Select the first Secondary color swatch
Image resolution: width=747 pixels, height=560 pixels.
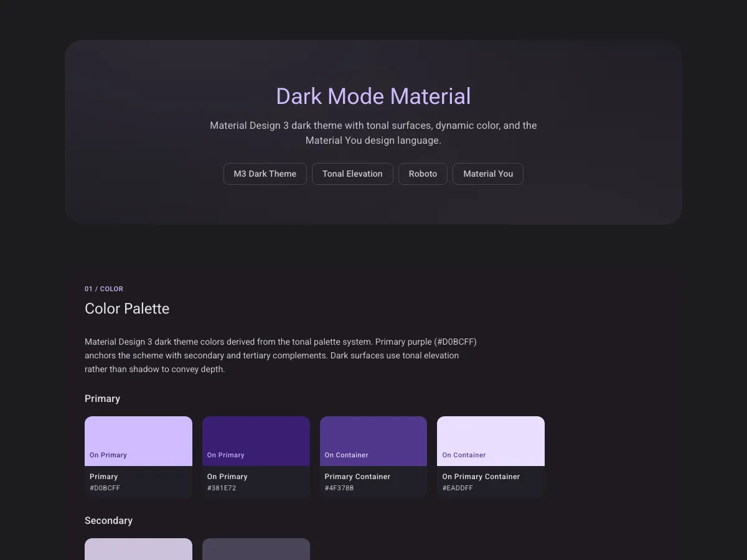point(138,551)
